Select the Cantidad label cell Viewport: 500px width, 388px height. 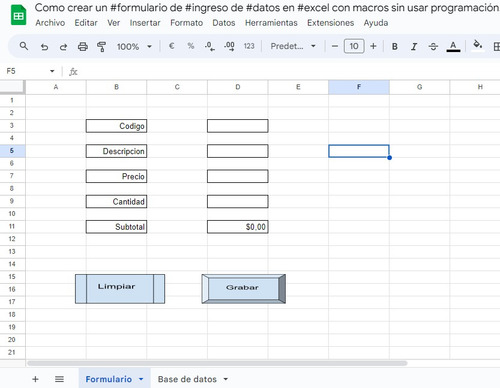point(116,201)
